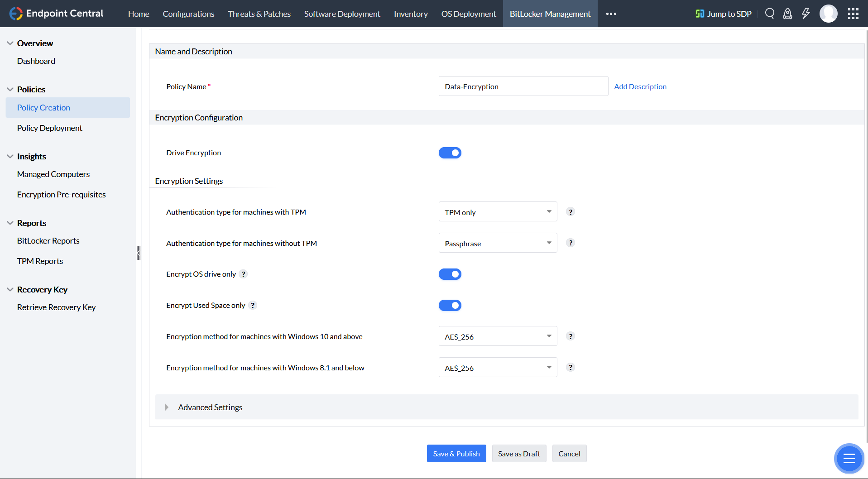
Task: Click inside the Policy Name field
Action: [523, 86]
